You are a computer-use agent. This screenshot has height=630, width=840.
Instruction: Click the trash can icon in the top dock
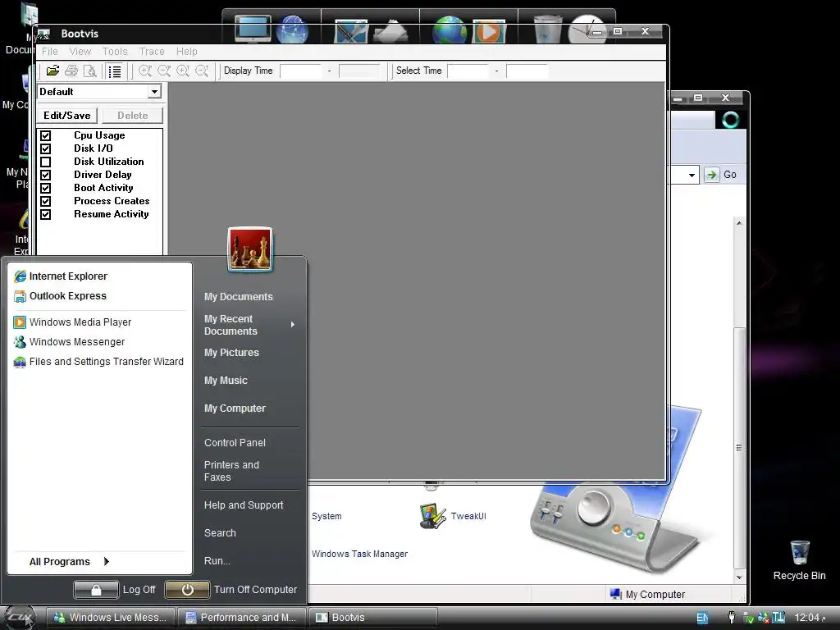pos(547,29)
